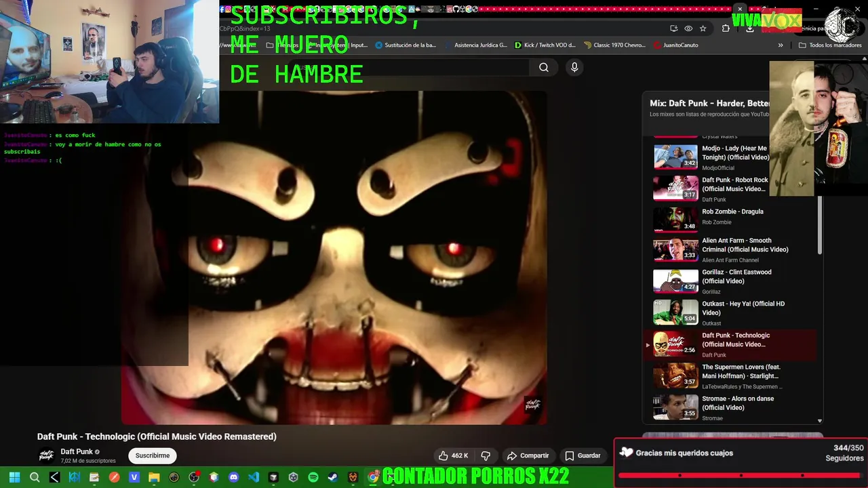The height and width of the screenshot is (488, 868).
Task: Play Modjo - Lady thumbnail in mix
Action: 675,157
